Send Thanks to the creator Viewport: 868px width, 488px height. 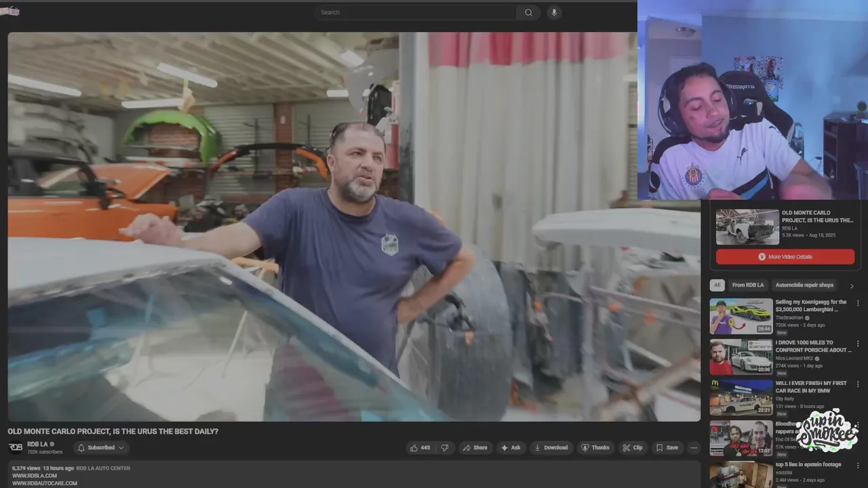click(595, 448)
